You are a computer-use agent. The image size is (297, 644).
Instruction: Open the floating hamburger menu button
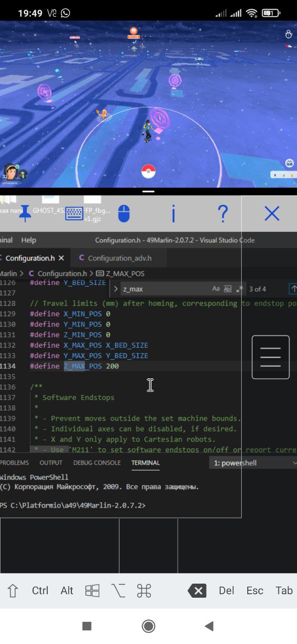(270, 357)
